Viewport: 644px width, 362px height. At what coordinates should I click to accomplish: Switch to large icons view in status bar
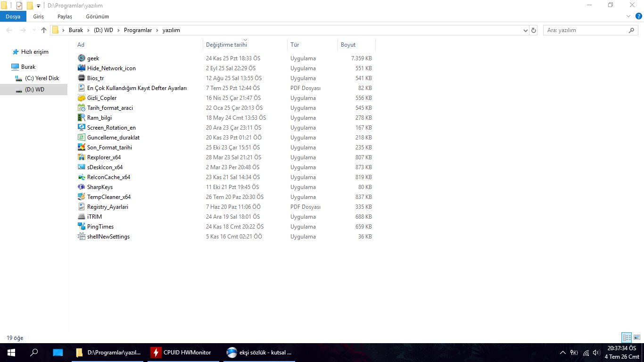click(637, 337)
